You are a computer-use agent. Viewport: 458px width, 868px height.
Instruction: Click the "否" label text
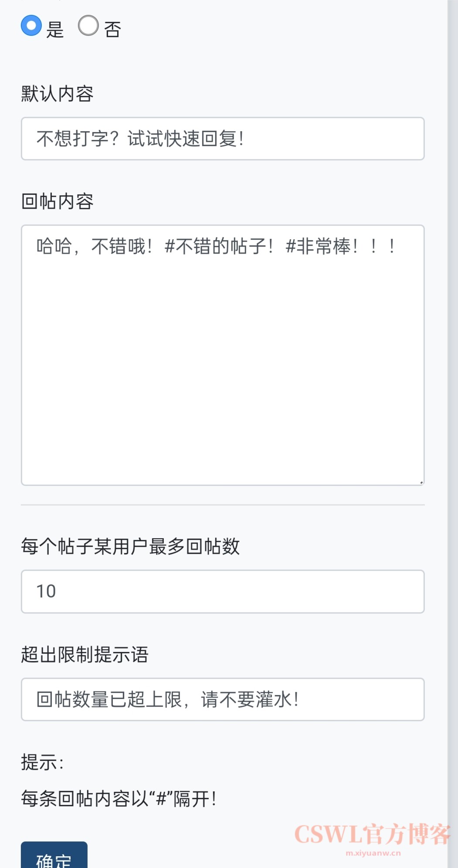tap(112, 30)
